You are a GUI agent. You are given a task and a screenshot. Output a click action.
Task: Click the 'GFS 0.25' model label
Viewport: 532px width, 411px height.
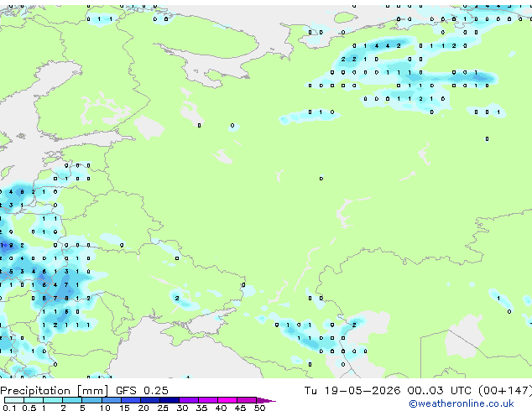click(x=142, y=391)
